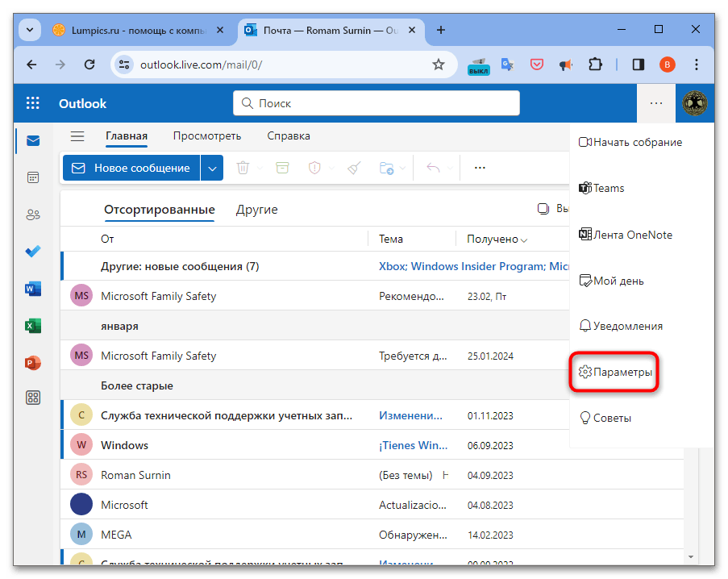Viewport: 728px width, 579px height.
Task: Open the app launcher waffle icon
Action: pyautogui.click(x=33, y=103)
